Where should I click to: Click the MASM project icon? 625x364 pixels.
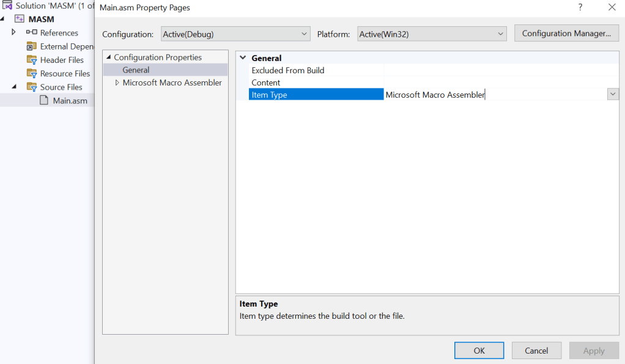click(19, 19)
